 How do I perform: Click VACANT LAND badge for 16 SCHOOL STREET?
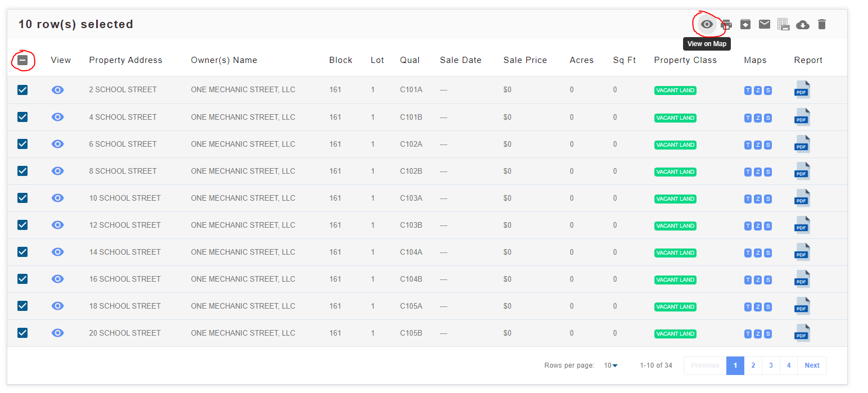click(675, 279)
